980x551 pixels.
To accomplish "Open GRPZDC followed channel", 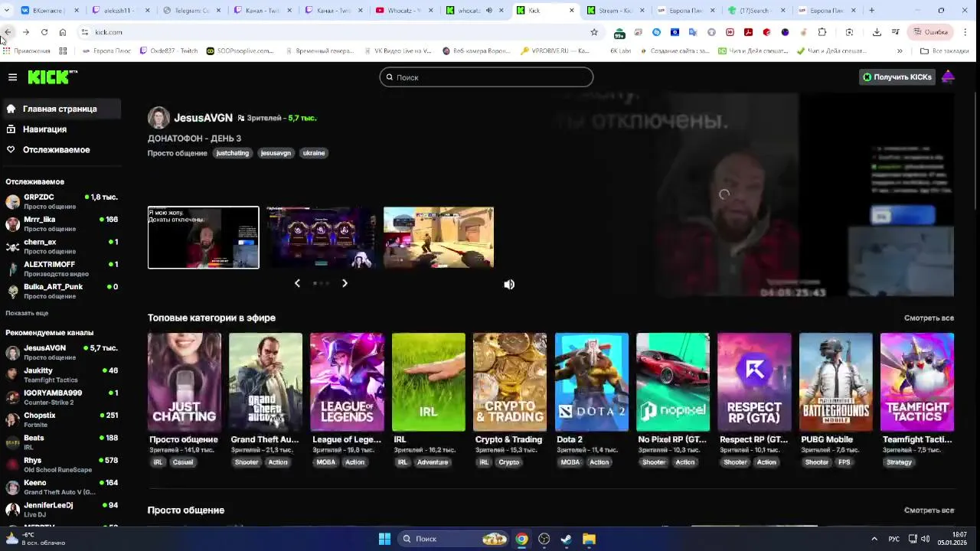I will 61,201.
